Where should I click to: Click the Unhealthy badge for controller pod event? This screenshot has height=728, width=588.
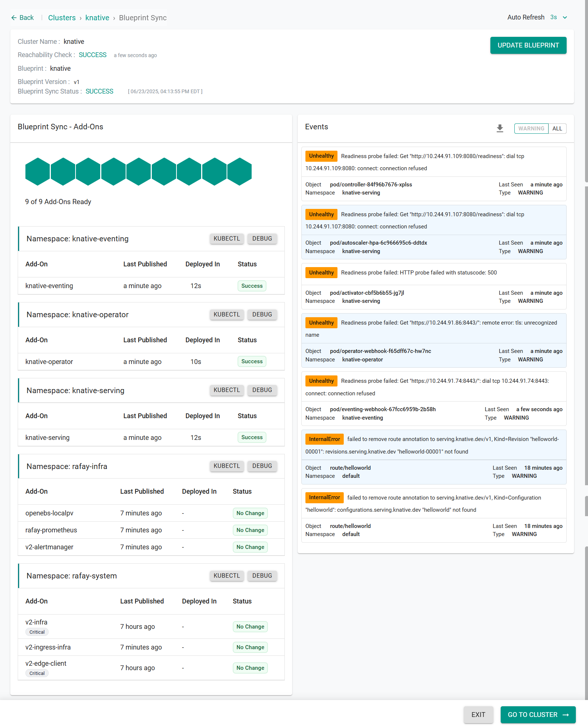click(321, 156)
